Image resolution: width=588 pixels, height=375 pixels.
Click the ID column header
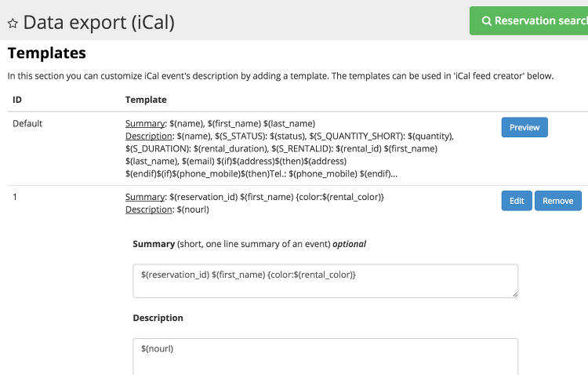17,100
